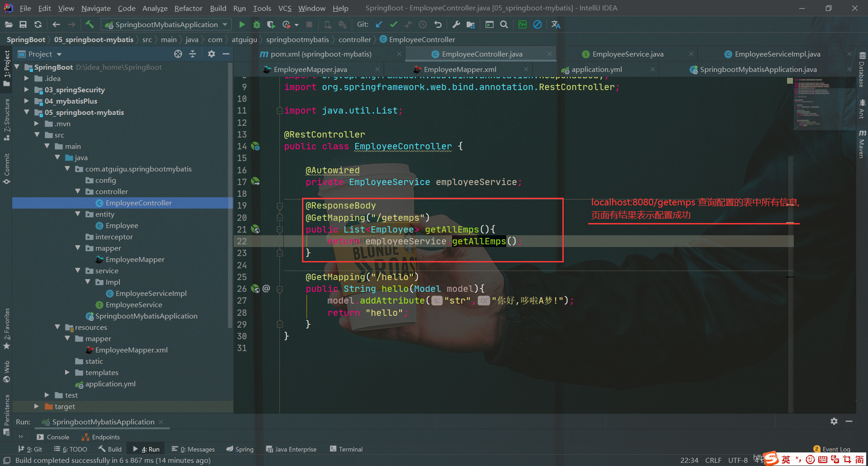Image resolution: width=868 pixels, height=466 pixels.
Task: Navigate back with left arrow icon
Action: click(x=56, y=24)
